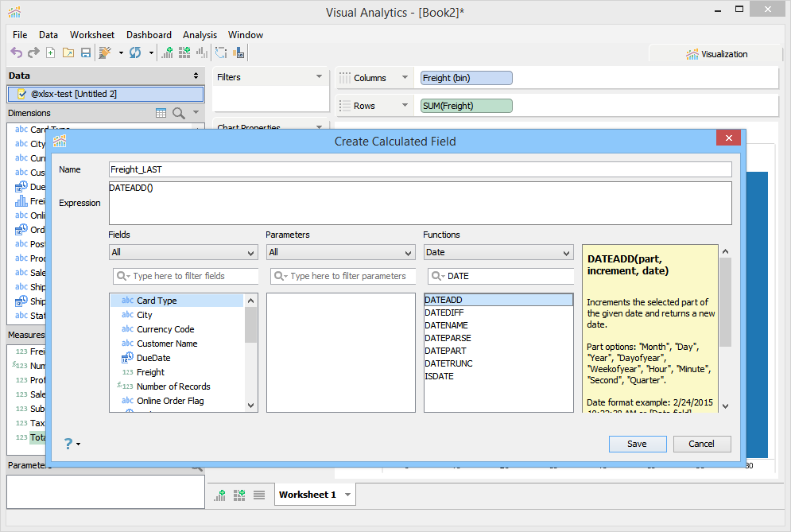The height and width of the screenshot is (532, 791).
Task: Click the refresh data toolbar icon
Action: [x=135, y=53]
